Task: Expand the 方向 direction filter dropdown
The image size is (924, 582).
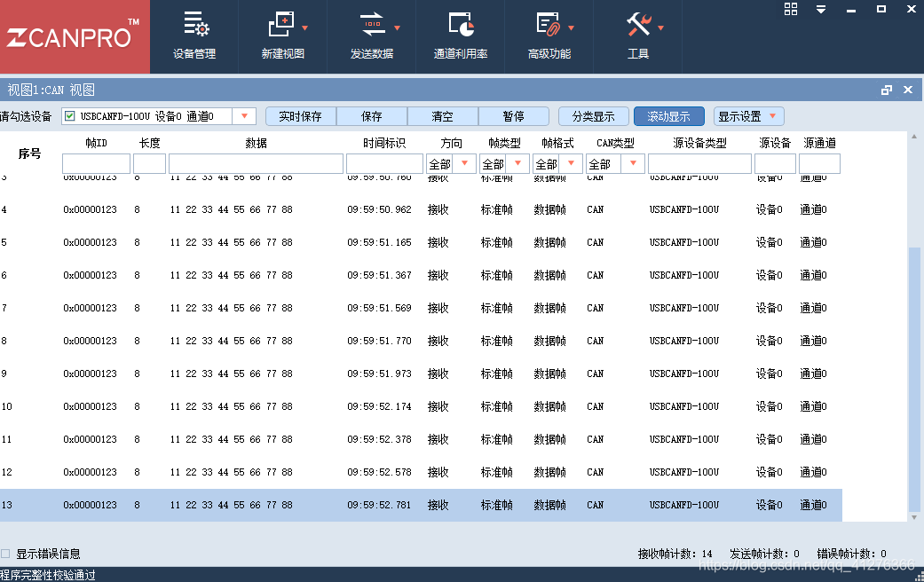Action: coord(465,163)
